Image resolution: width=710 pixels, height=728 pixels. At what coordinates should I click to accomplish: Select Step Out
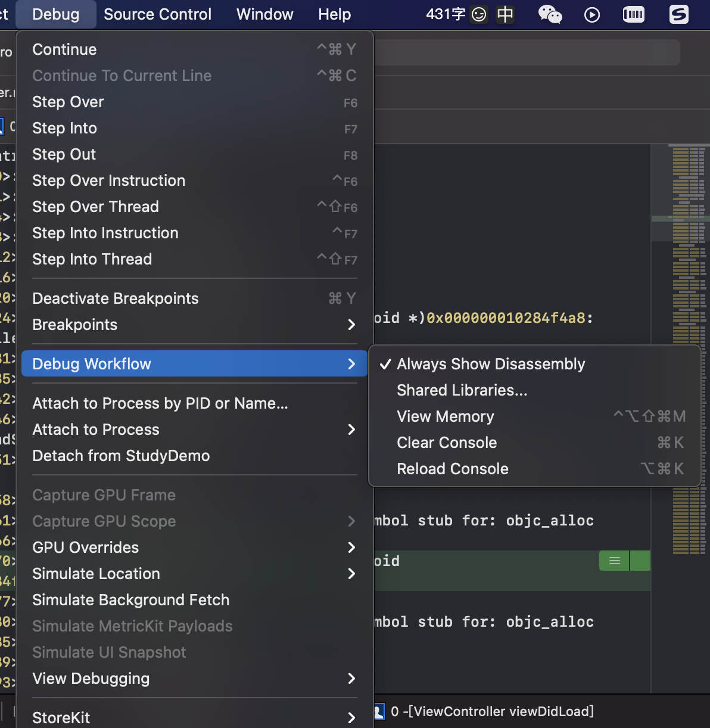click(x=194, y=154)
